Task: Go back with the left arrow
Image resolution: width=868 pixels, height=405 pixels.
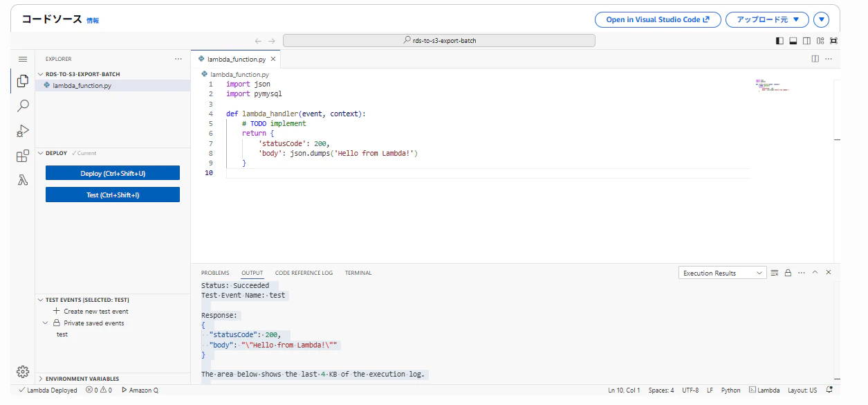Action: click(x=258, y=41)
